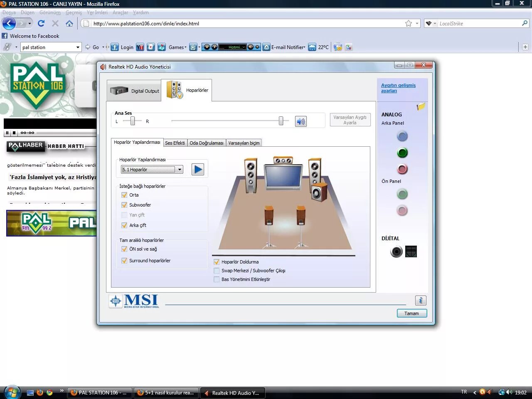This screenshot has width=532, height=399.
Task: Toggle Surround hoparlörler checkbox
Action: (x=124, y=261)
